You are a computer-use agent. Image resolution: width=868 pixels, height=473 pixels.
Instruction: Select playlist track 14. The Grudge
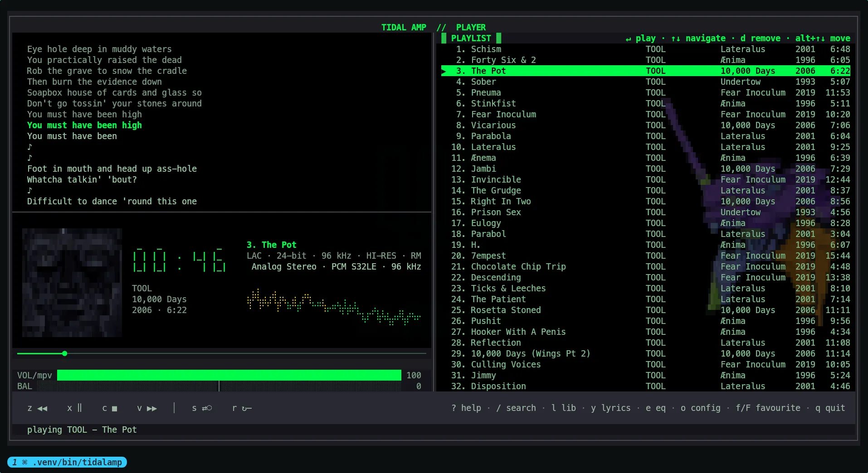point(646,191)
